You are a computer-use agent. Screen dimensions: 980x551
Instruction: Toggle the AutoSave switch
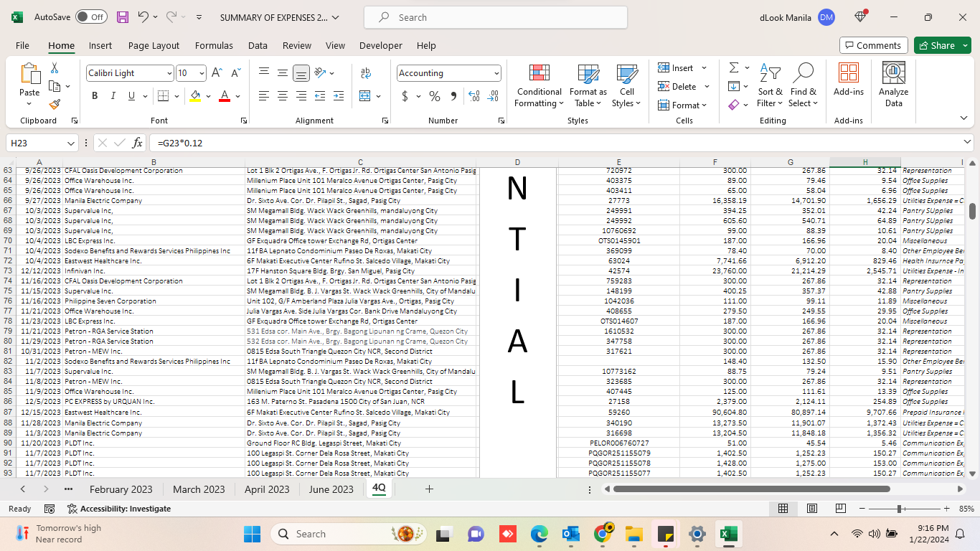[x=91, y=17]
